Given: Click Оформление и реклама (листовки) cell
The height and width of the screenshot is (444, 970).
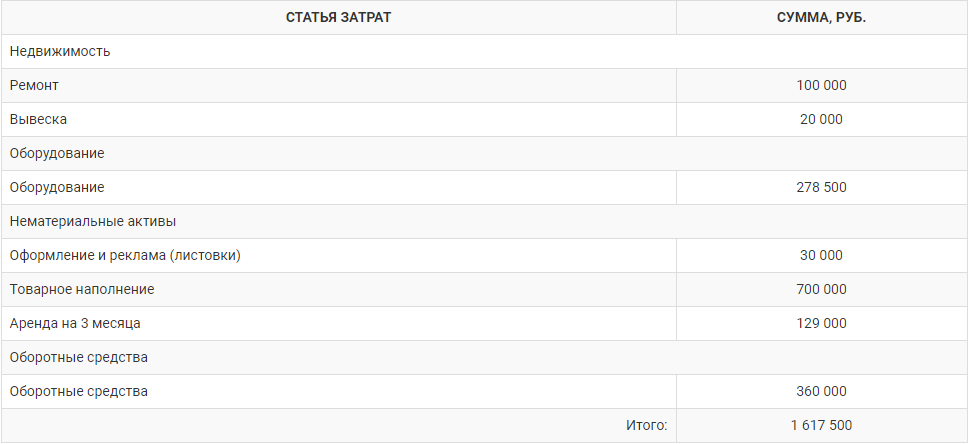Looking at the screenshot, I should point(338,255).
